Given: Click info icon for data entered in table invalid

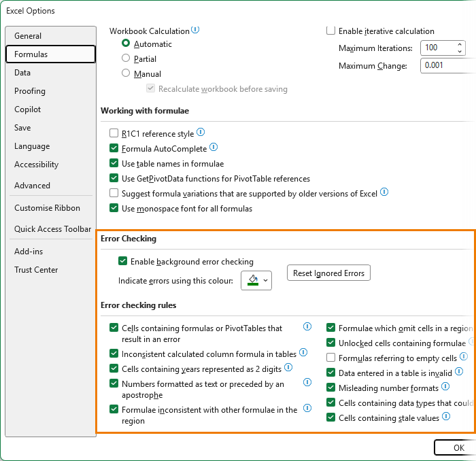Looking at the screenshot, I should (459, 371).
